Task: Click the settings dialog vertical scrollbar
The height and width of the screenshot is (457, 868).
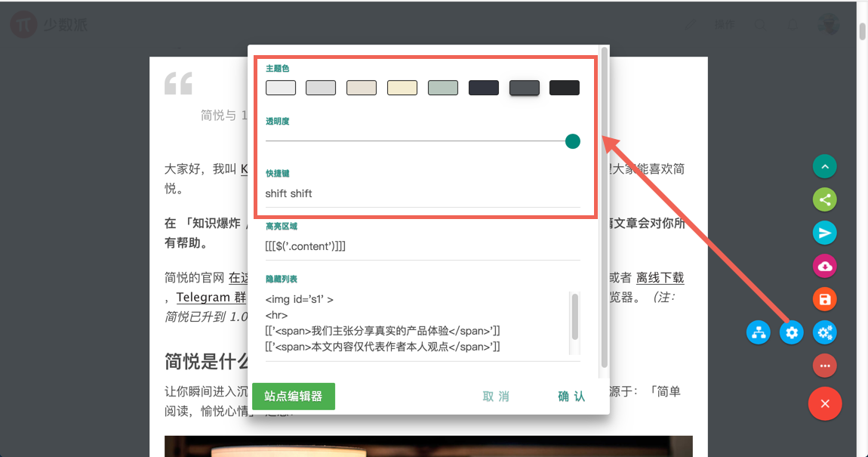Action: point(604,208)
